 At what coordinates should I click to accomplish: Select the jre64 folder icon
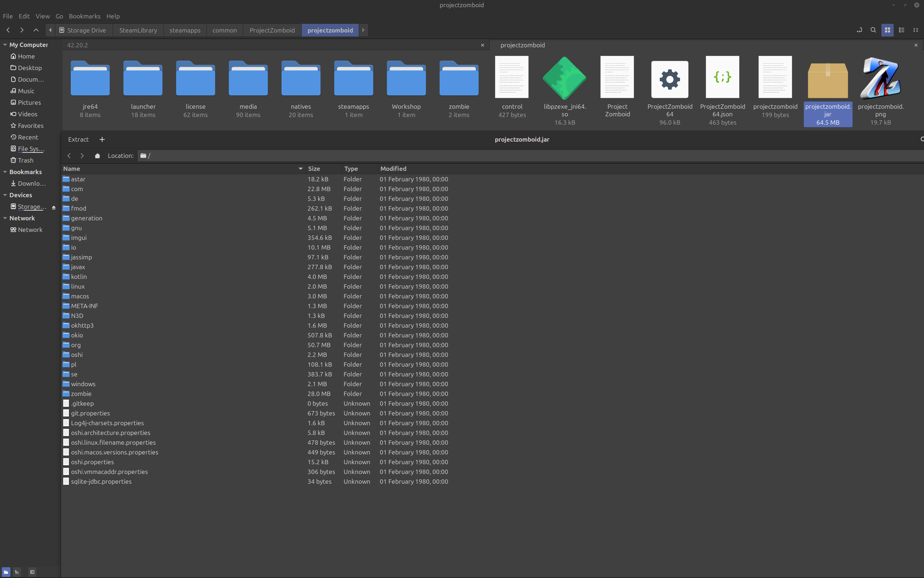coord(90,78)
